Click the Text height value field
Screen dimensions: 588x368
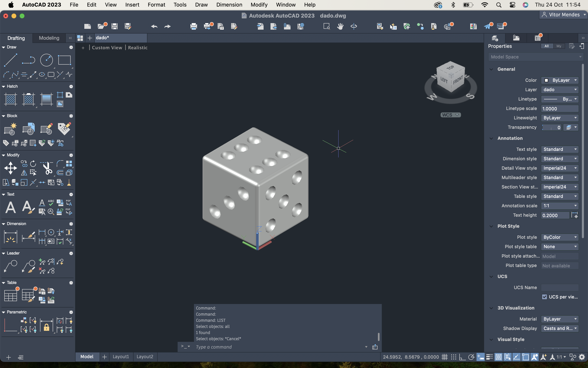click(x=555, y=215)
